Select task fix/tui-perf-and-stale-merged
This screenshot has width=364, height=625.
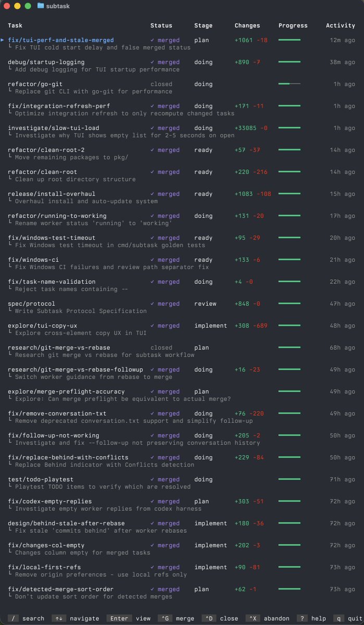coord(61,40)
